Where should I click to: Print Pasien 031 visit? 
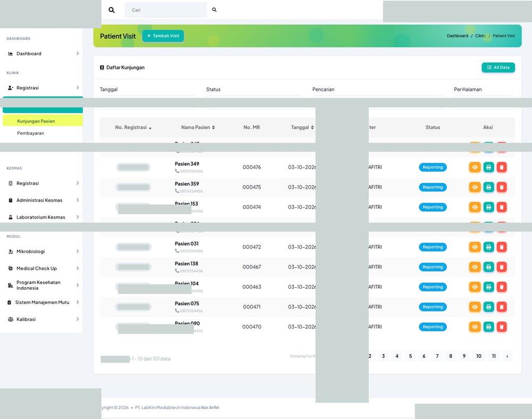(488, 247)
